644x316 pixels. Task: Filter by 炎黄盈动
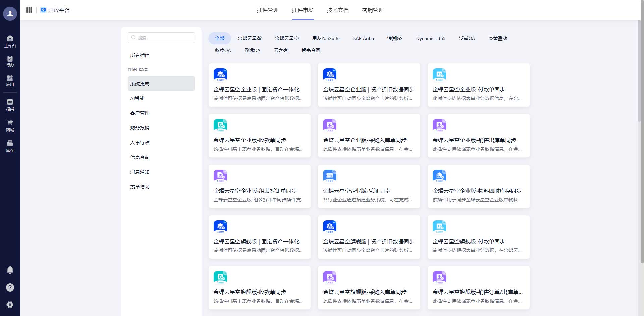(498, 38)
